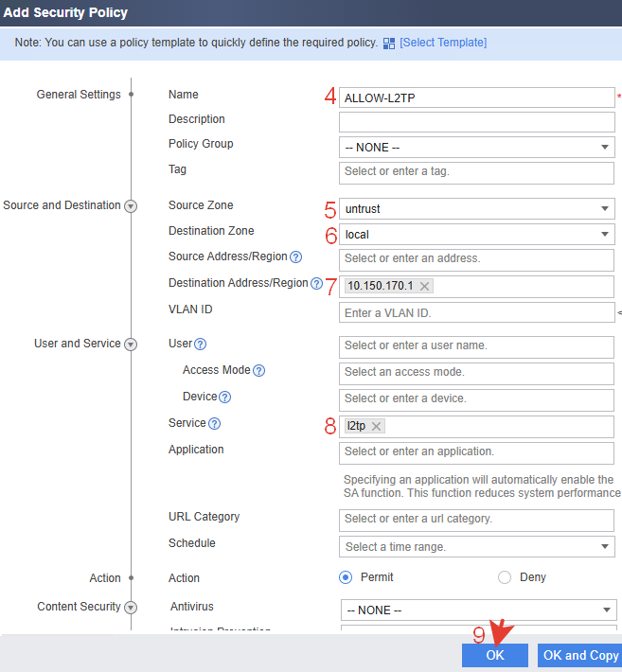Screen dimensions: 622x672
Task: Click help icon beside Destination Address/Region
Action: pyautogui.click(x=316, y=283)
